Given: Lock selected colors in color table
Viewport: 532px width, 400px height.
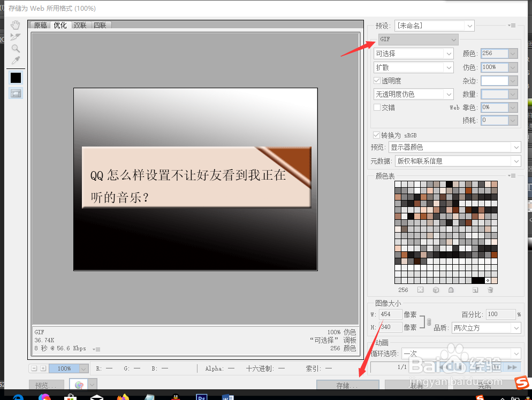Looking at the screenshot, I should click(451, 290).
